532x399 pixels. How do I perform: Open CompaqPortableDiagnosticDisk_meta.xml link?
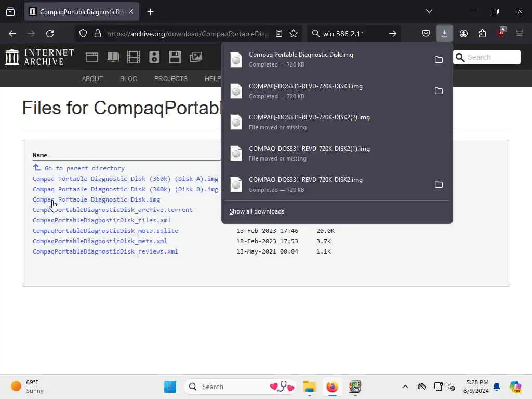click(100, 241)
